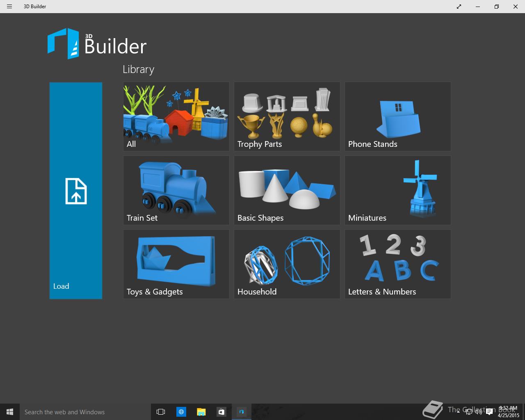Open the notifications Action Center icon

pyautogui.click(x=489, y=412)
